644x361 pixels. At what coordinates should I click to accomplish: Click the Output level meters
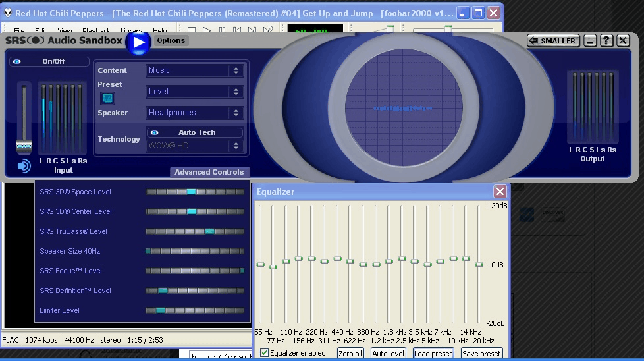593,107
